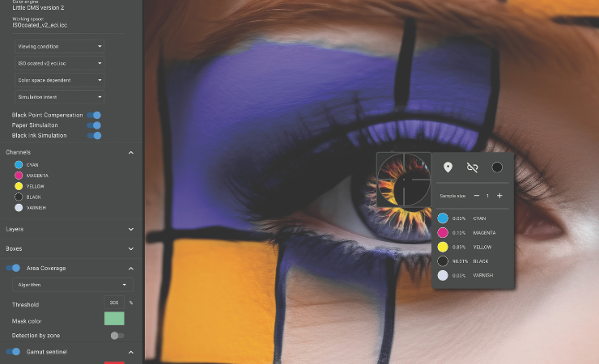Enable Detection by zone switch

117,336
